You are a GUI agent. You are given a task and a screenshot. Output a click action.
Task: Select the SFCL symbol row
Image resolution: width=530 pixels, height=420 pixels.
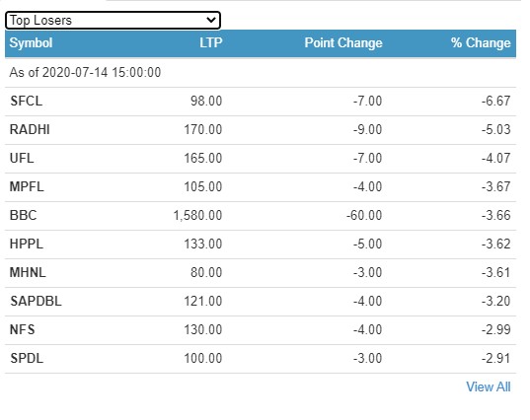[261, 102]
